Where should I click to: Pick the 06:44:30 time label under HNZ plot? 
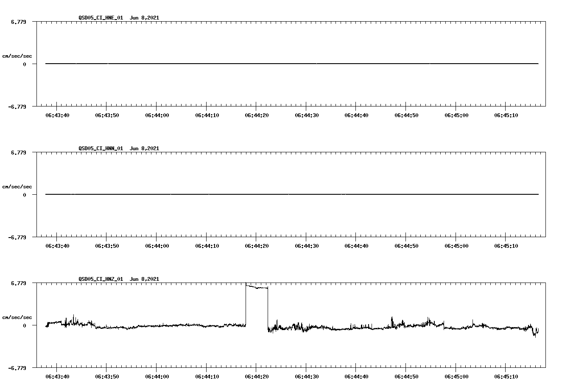pos(307,377)
